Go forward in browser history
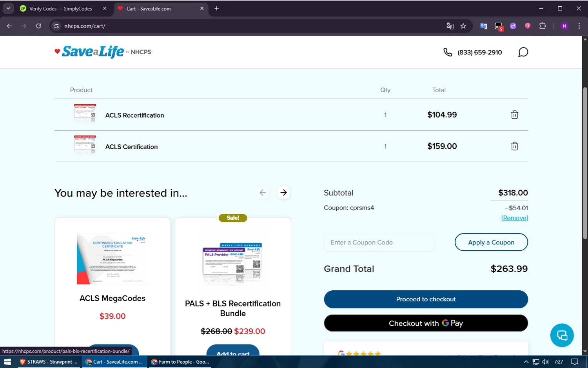 24,26
